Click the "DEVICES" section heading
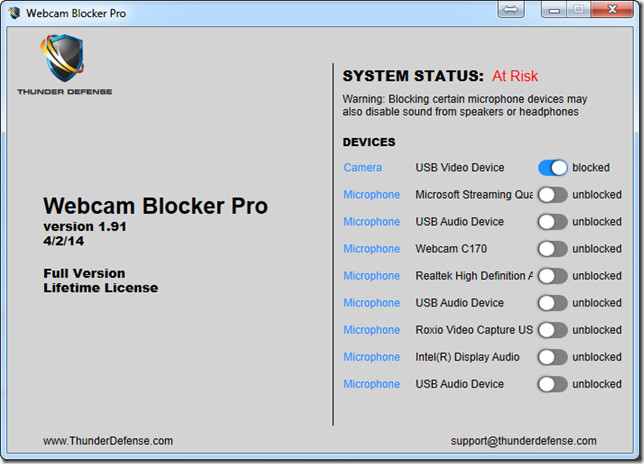 (x=369, y=142)
